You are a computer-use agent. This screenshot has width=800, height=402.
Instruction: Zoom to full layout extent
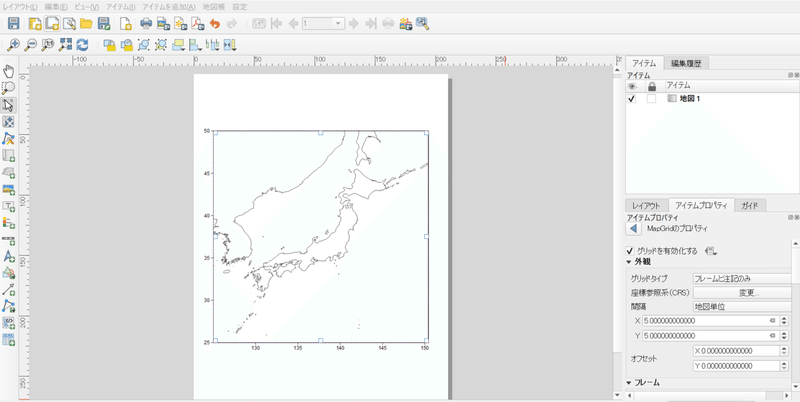point(65,45)
